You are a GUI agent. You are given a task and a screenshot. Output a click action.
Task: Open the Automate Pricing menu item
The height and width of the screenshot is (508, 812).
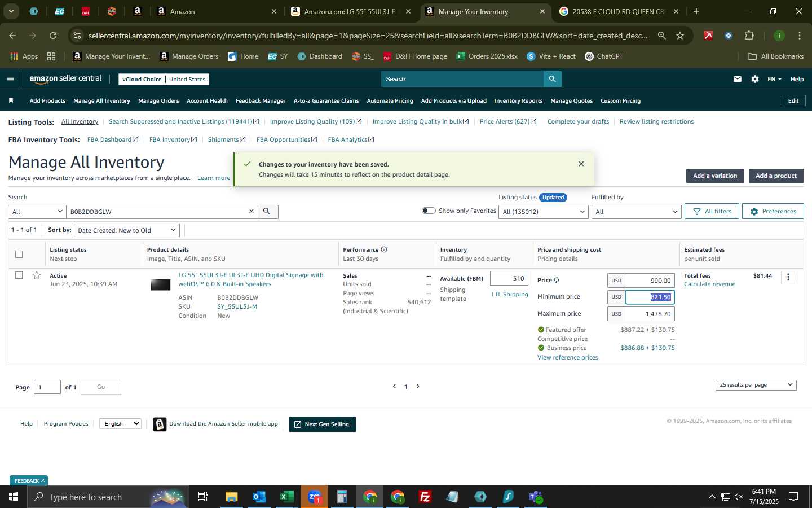[390, 100]
